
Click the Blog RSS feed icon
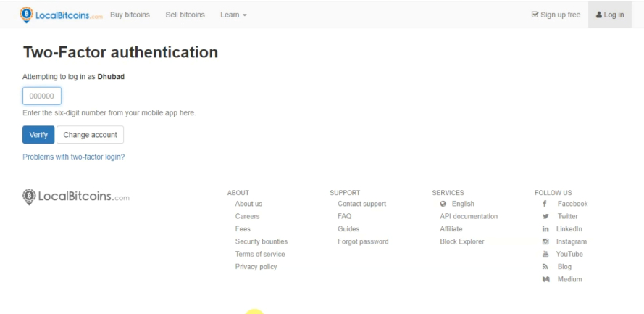[545, 267]
